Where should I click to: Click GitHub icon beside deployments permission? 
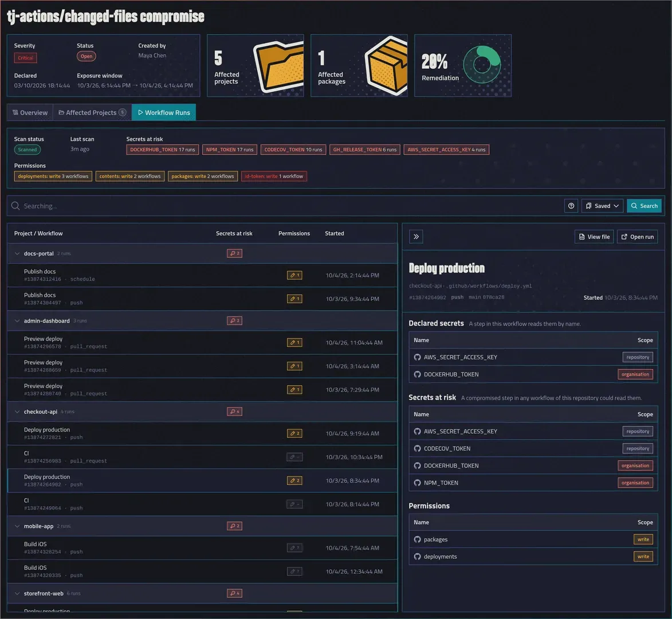click(x=418, y=557)
